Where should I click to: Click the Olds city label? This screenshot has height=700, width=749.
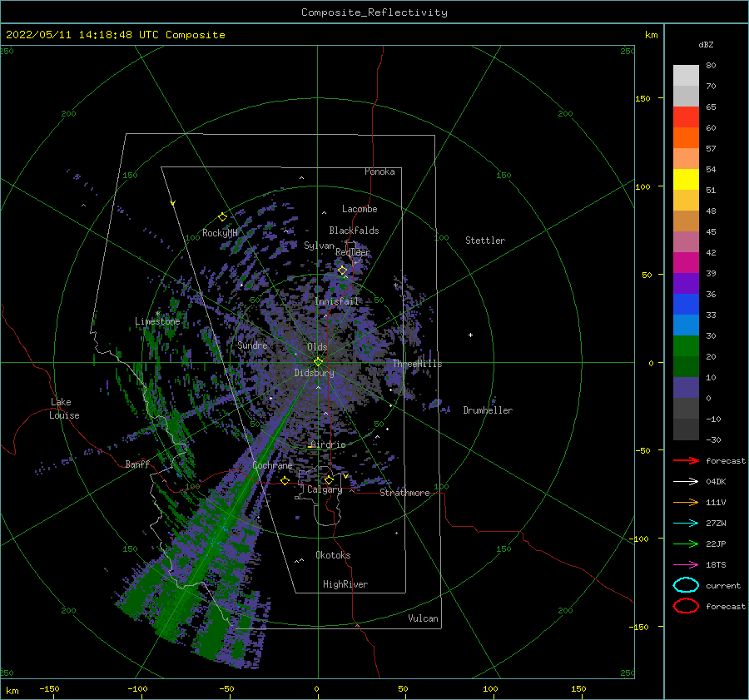(x=317, y=347)
